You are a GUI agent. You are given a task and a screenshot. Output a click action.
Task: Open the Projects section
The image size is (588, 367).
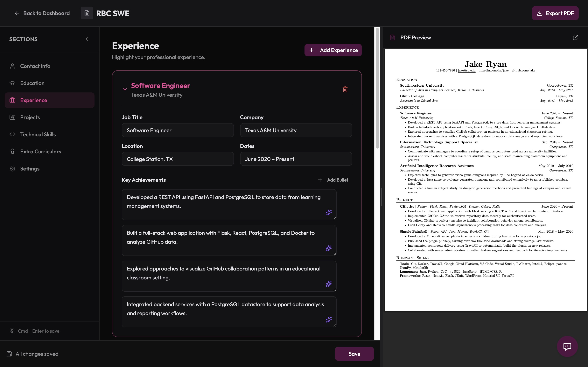tap(30, 117)
